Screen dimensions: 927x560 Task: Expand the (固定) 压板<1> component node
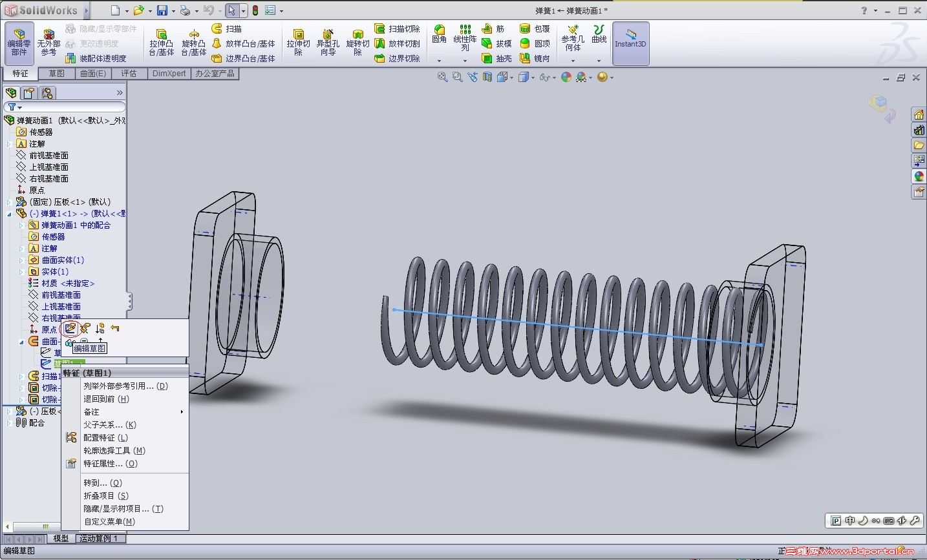9,202
